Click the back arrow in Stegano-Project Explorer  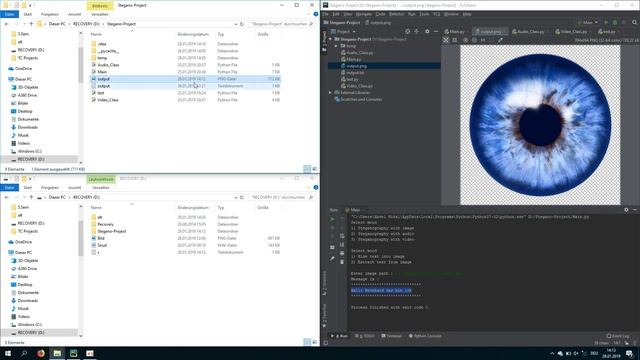[x=7, y=24]
